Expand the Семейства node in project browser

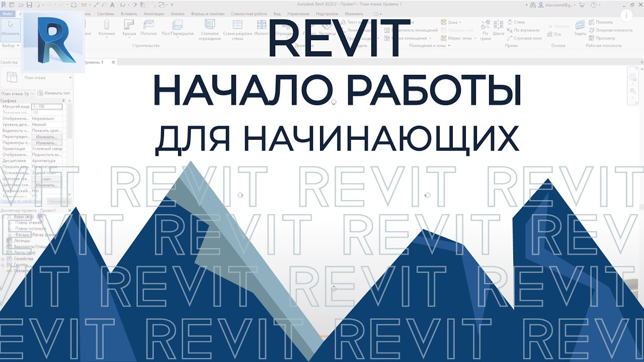click(3, 259)
